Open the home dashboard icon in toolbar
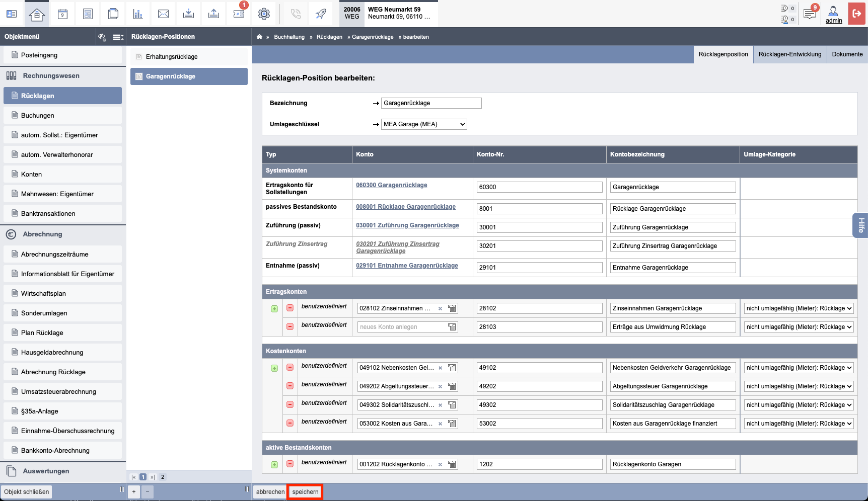868x501 pixels. point(37,14)
